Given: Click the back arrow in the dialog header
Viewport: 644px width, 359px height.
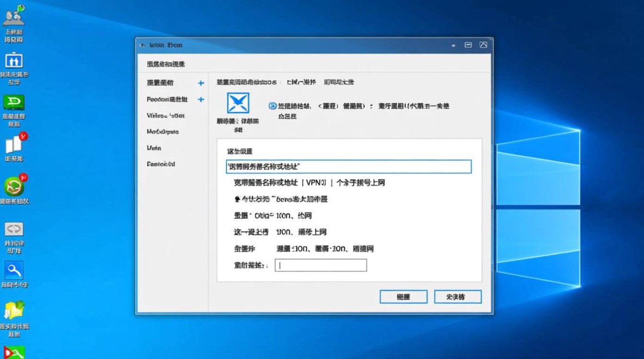Looking at the screenshot, I should pyautogui.click(x=142, y=45).
